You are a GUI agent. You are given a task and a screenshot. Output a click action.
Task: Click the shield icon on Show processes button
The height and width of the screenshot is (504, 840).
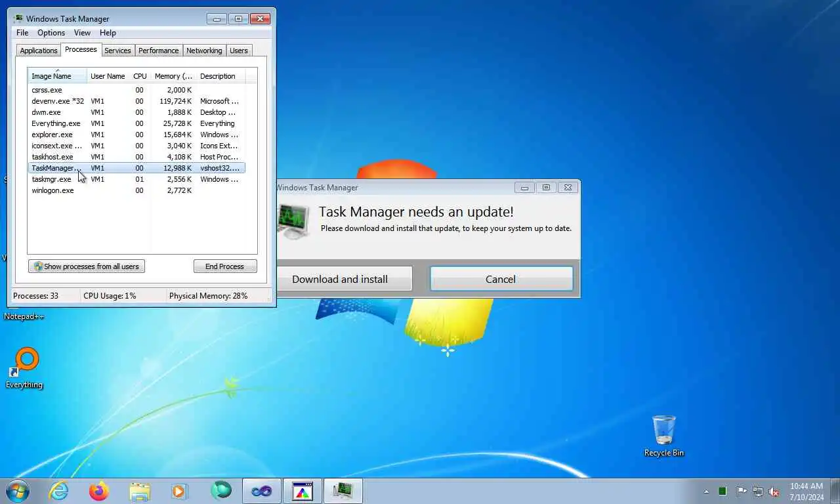pyautogui.click(x=38, y=266)
